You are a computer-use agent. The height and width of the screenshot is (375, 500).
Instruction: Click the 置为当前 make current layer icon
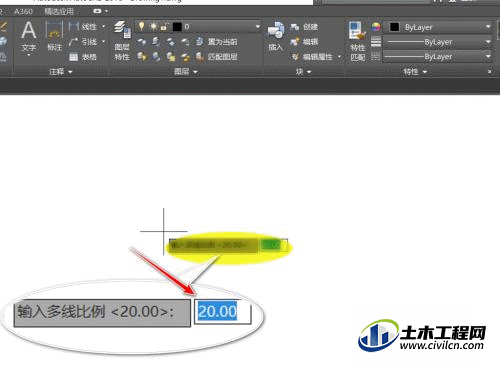tap(199, 42)
